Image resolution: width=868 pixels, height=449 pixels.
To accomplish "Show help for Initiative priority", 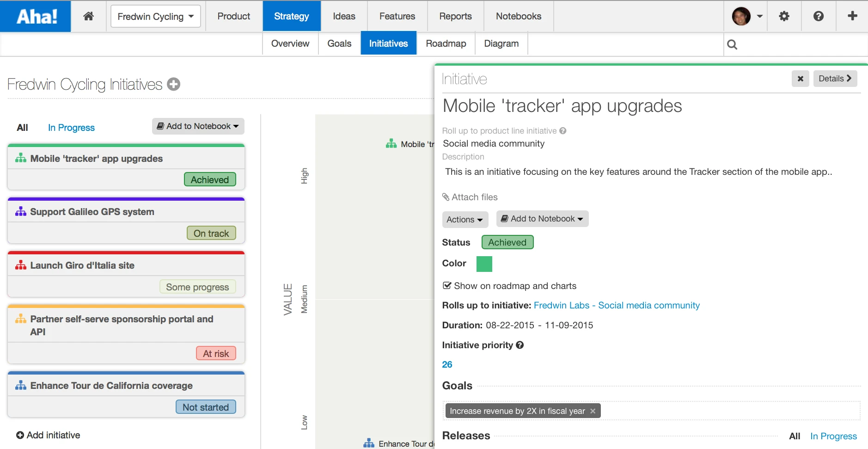I will click(520, 345).
